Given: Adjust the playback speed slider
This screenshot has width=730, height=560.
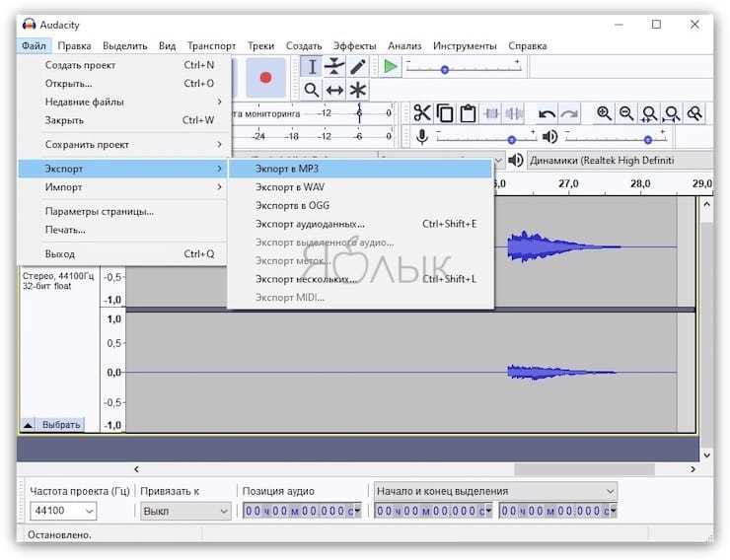Looking at the screenshot, I should point(445,70).
